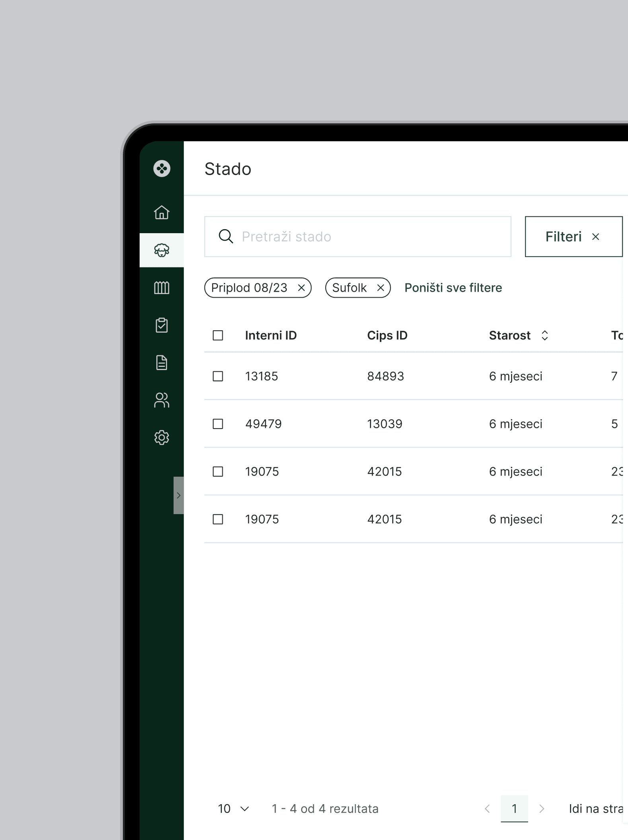The width and height of the screenshot is (628, 840).
Task: Check the row with Interni ID 49479
Action: point(218,424)
